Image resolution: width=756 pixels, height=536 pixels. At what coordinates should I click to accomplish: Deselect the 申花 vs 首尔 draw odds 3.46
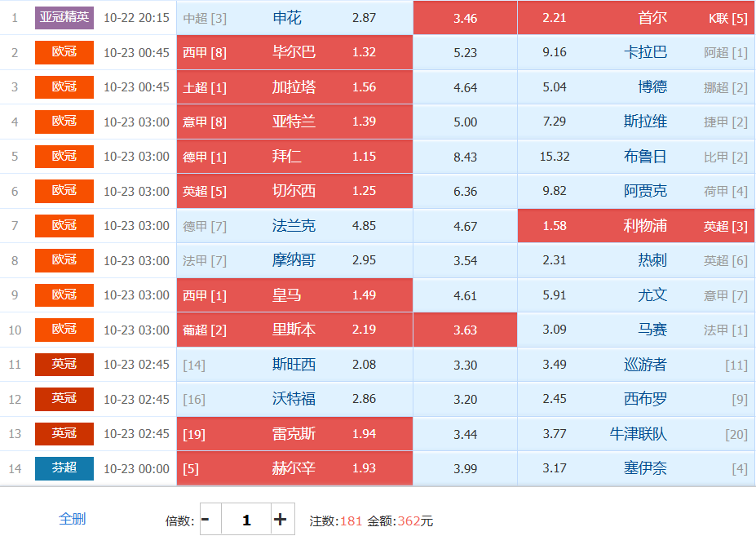465,18
